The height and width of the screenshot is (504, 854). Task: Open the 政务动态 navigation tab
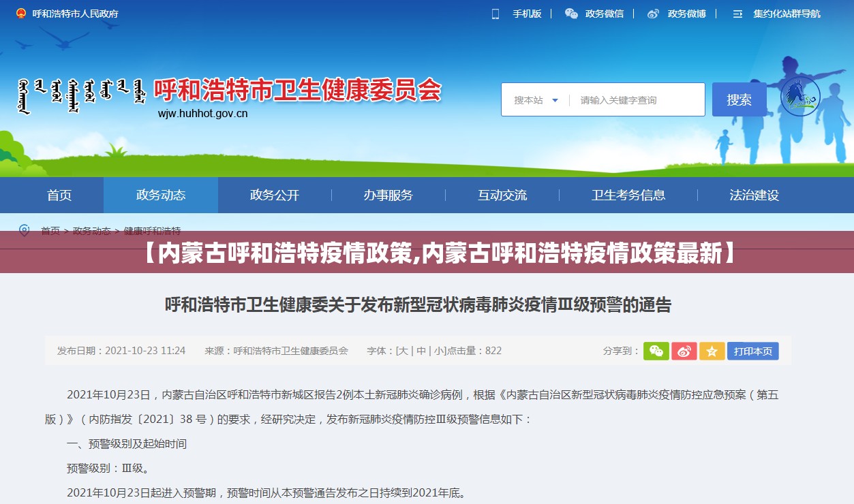[161, 195]
